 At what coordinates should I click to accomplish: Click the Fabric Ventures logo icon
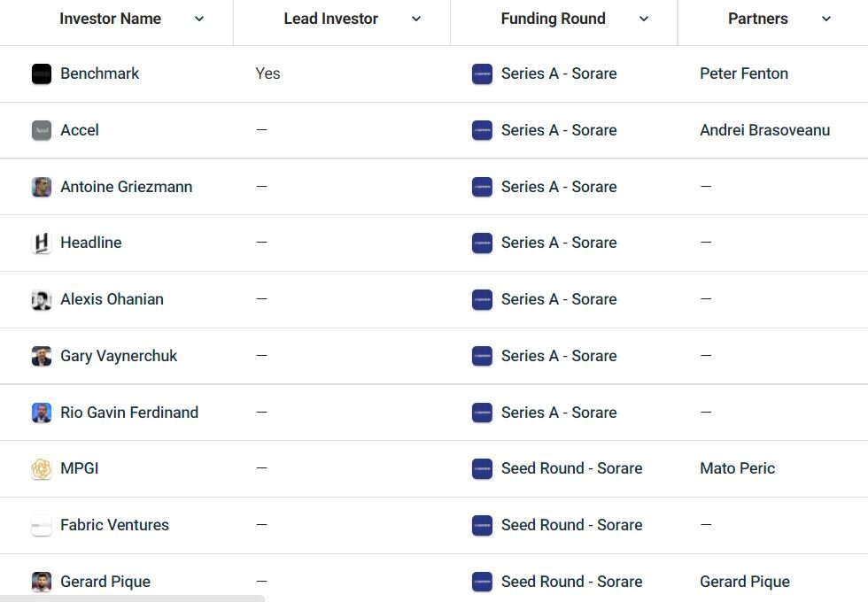point(42,525)
